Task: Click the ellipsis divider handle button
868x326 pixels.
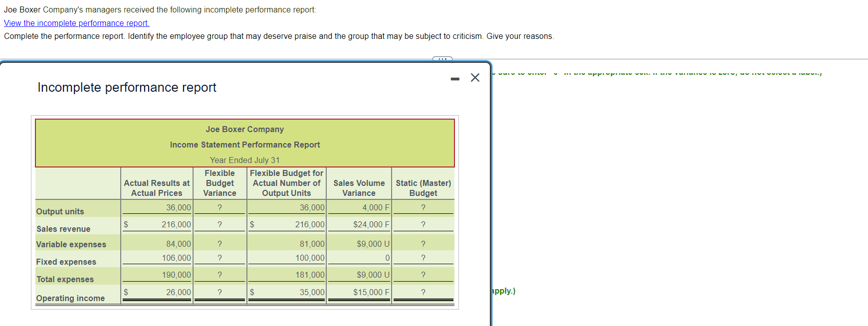Action: (x=442, y=59)
